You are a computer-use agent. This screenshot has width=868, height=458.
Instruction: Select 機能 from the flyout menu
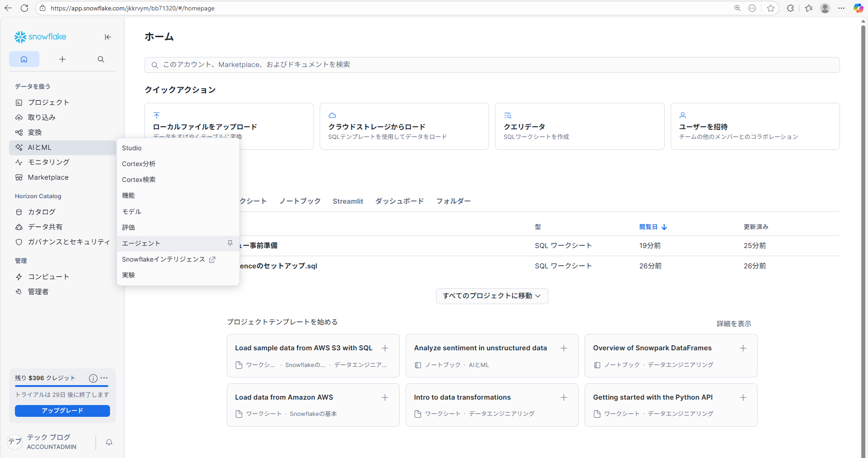click(178, 196)
